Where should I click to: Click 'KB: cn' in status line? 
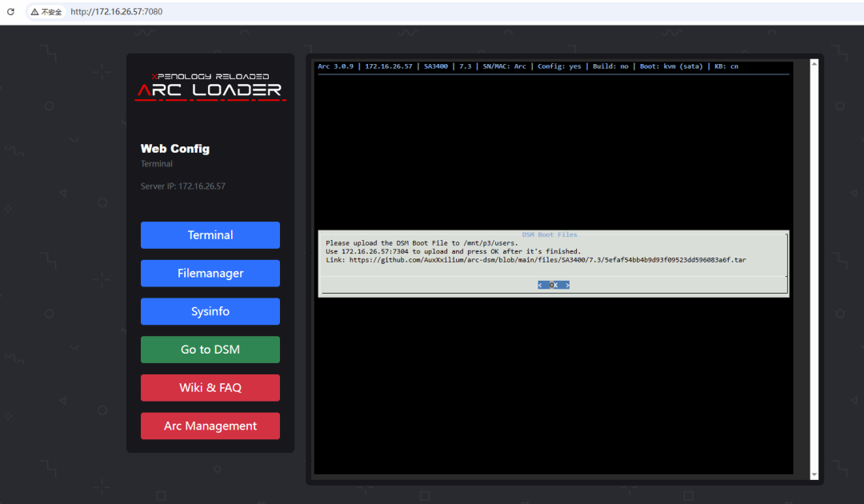[726, 66]
